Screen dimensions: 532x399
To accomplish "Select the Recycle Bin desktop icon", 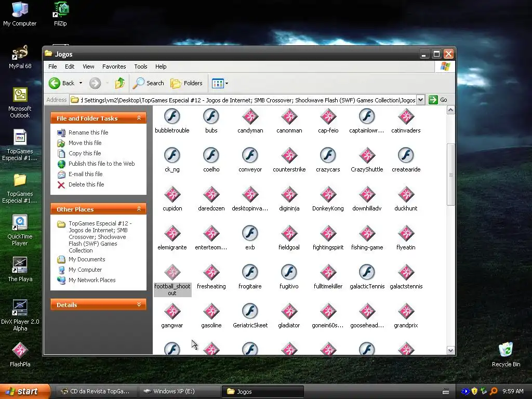I will tap(506, 354).
